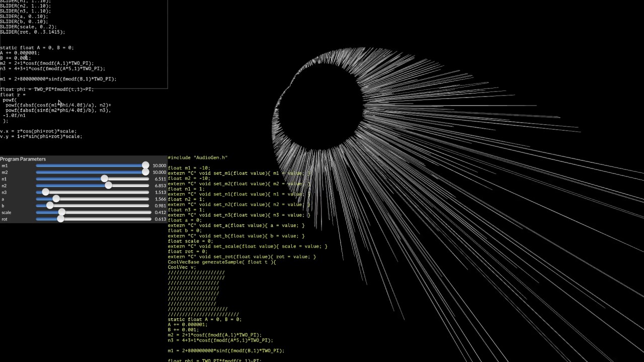
Task: Click the Program Parameters panel title
Action: pyautogui.click(x=23, y=159)
